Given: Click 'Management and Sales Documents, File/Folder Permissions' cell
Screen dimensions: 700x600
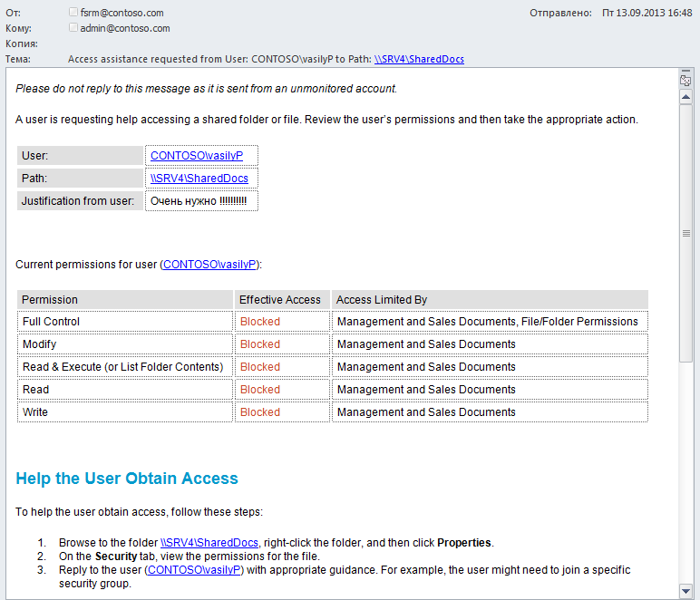Looking at the screenshot, I should tap(490, 321).
